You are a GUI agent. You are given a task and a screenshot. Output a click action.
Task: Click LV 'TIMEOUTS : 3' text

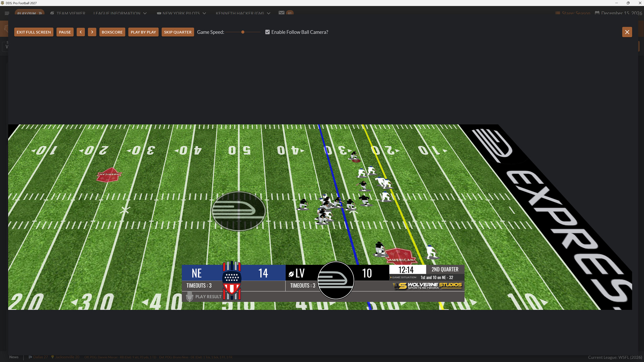pos(303,286)
